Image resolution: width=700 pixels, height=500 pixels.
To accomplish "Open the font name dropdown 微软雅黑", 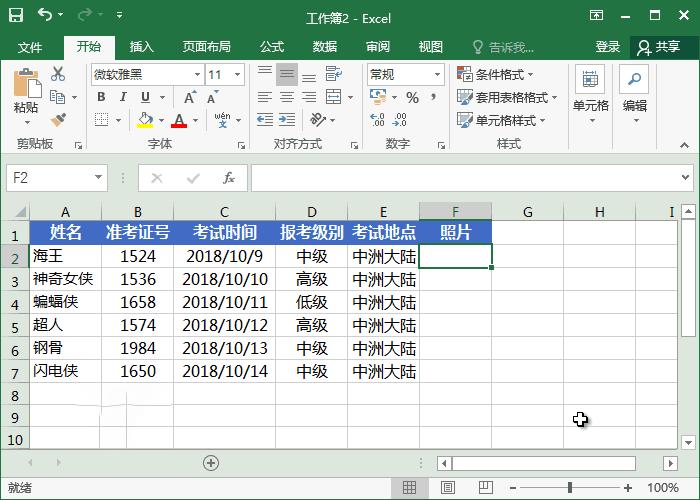I will point(197,74).
